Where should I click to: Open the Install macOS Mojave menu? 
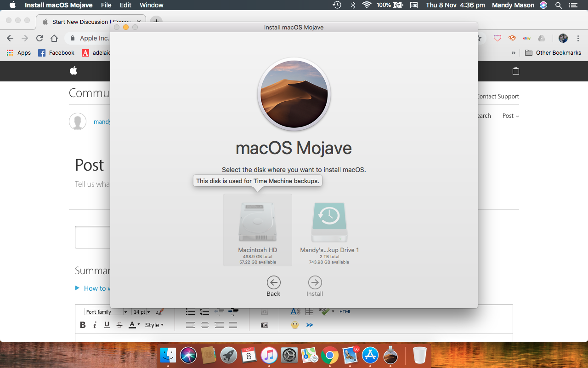(x=58, y=5)
